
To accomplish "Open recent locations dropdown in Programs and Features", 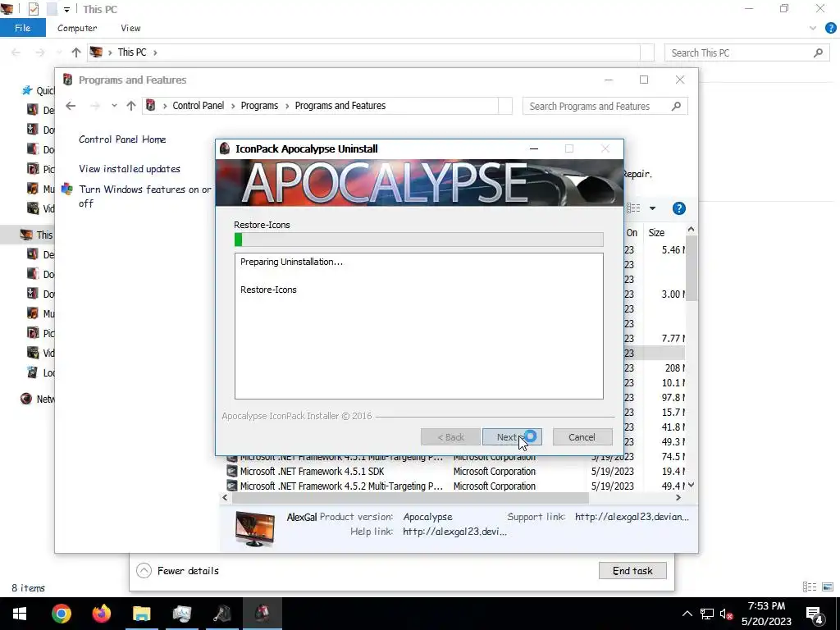I will click(114, 106).
